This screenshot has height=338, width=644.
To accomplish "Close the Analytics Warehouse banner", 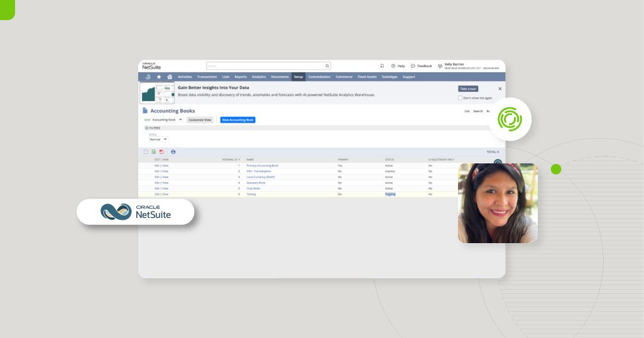I will (500, 89).
